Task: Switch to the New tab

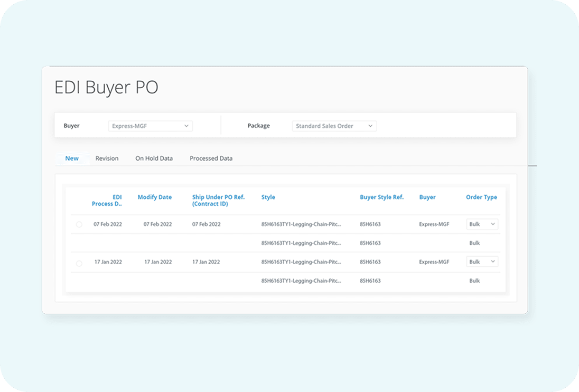Action: pyautogui.click(x=72, y=158)
